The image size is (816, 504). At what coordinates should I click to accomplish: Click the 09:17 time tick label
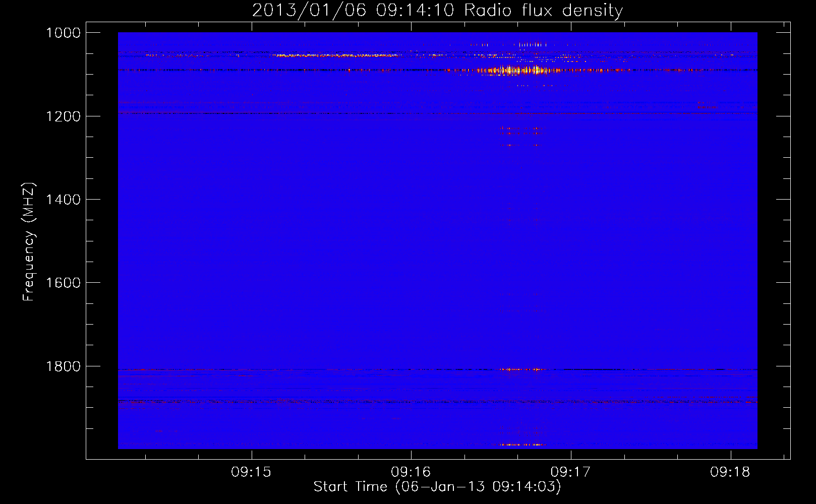pyautogui.click(x=571, y=472)
